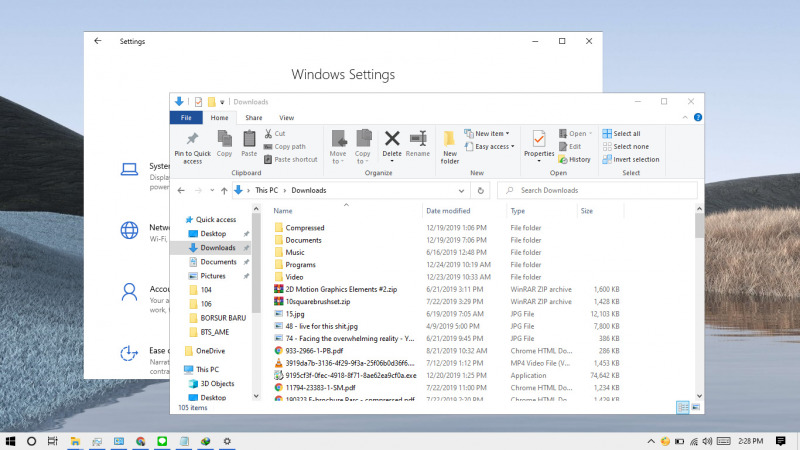Viewport: 800px width, 450px height.
Task: Switch to the View ribbon tab
Action: pyautogui.click(x=286, y=118)
